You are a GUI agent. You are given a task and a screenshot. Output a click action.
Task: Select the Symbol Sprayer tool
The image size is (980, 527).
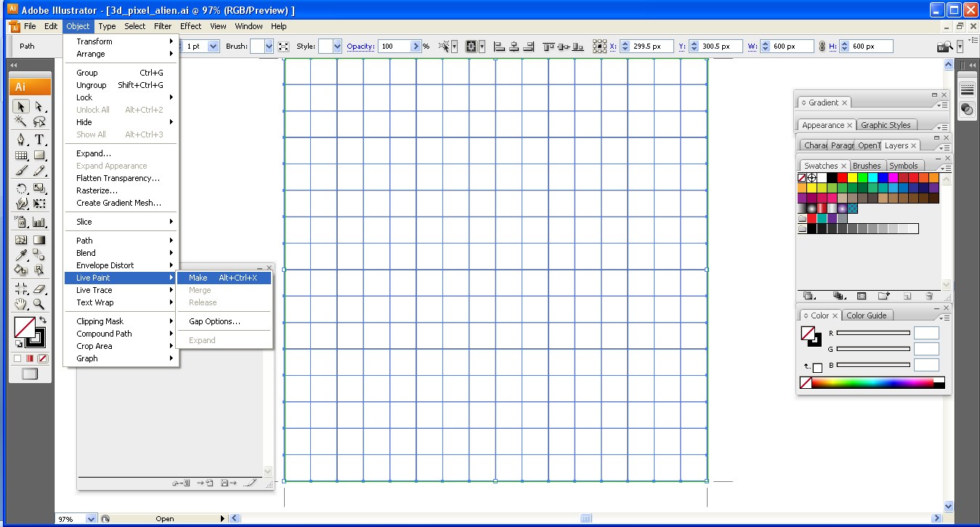21,222
